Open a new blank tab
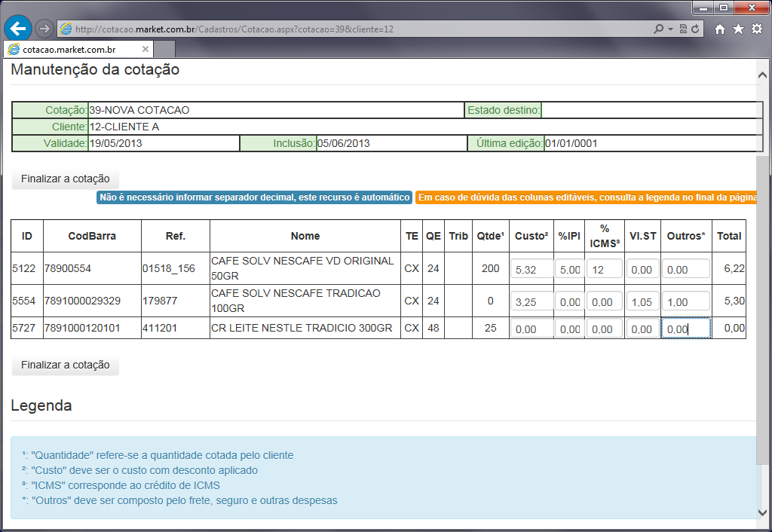The image size is (772, 532). point(165,49)
